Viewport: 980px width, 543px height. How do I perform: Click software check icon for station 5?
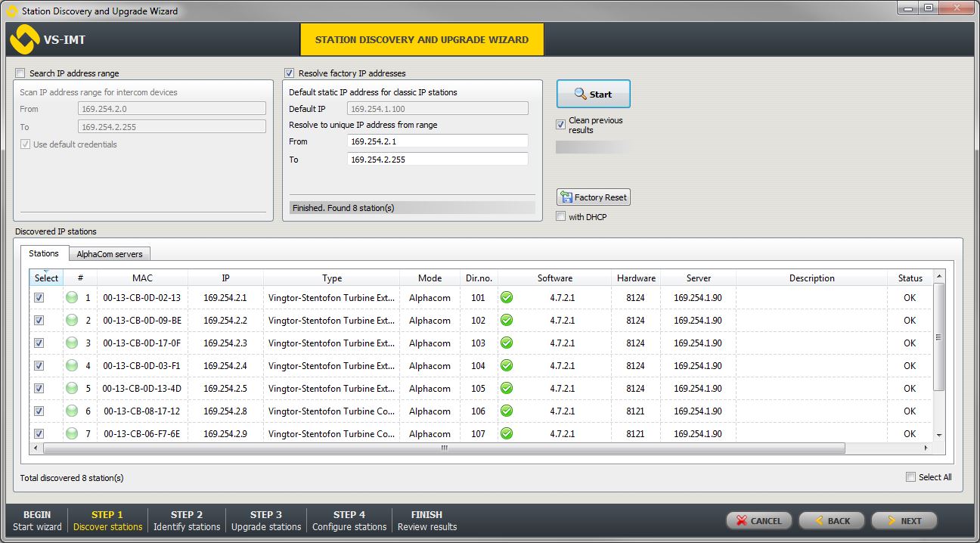(x=507, y=389)
